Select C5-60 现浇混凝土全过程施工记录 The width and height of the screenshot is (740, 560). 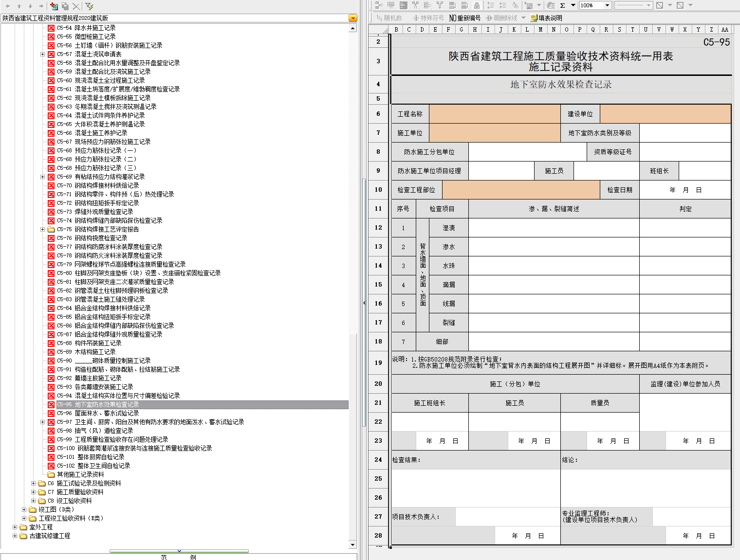(x=101, y=80)
